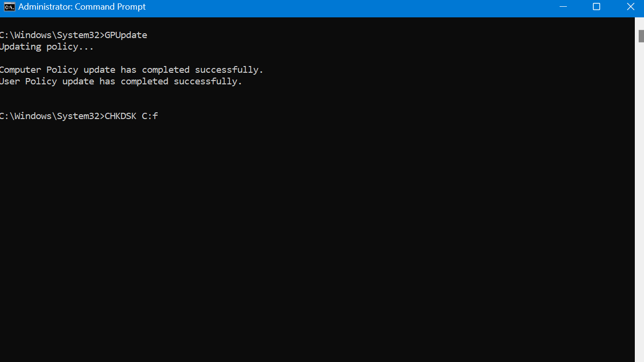Screen dimensions: 644x362
Task: Click the blank console area below the commands
Action: pos(318,241)
